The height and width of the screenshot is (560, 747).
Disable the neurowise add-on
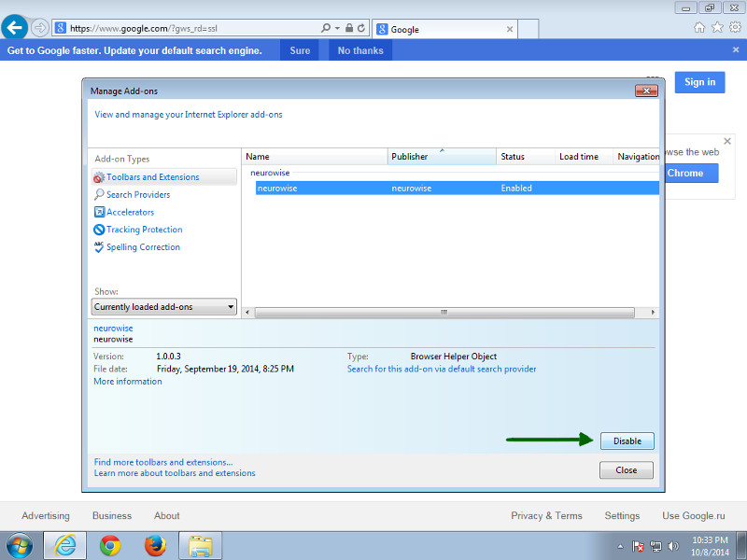627,441
